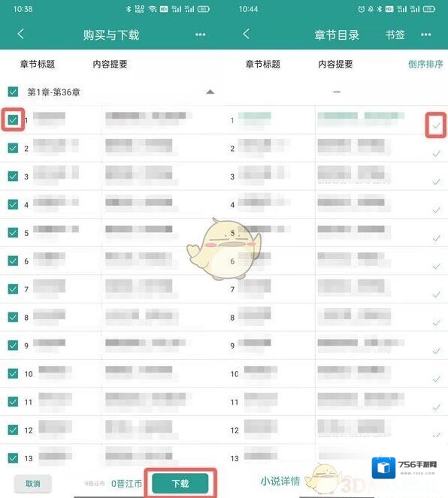Tap the 756手游网 cube logo
The width and height of the screenshot is (448, 498).
(x=383, y=467)
